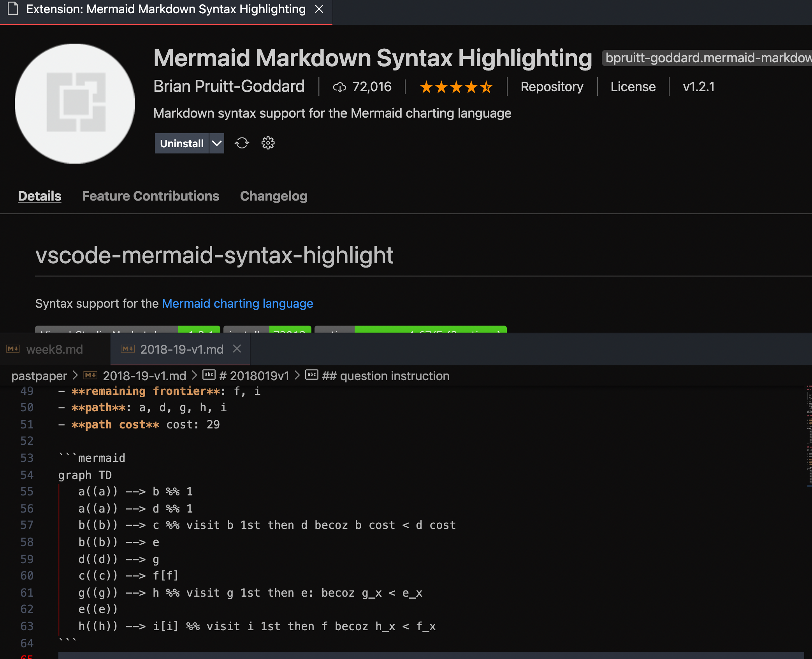The image size is (812, 659).
Task: Click the Markdown icon on the week8.md tab
Action: coord(13,349)
